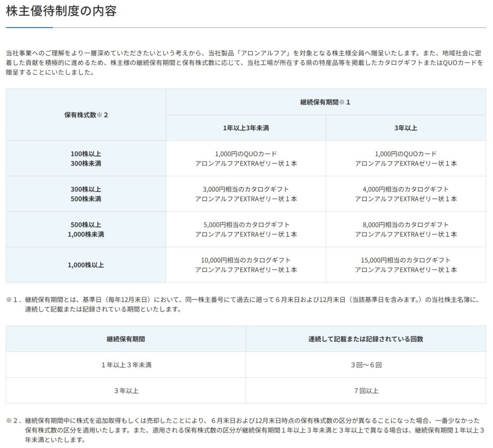Screen dimensions: 493x448
Task: Select the 8,000円相当のカタログギフト cell
Action: tap(406, 230)
